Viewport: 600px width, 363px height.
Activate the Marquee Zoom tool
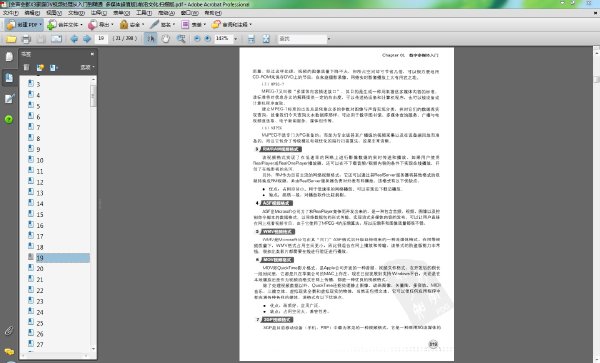(181, 39)
